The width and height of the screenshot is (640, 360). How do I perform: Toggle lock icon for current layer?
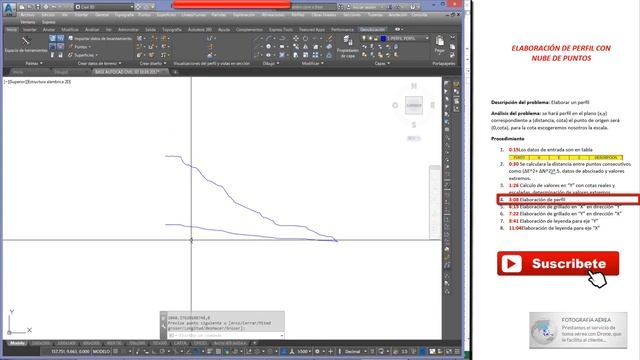coord(376,38)
